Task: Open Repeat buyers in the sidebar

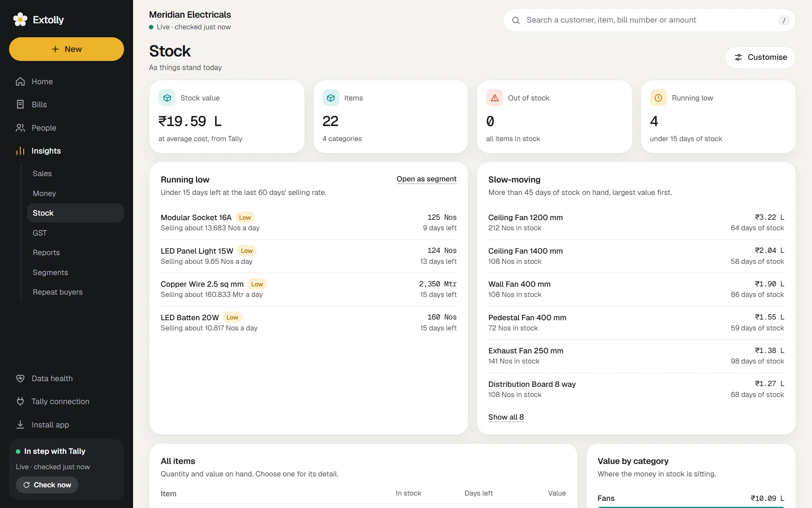Action: (x=76, y=292)
